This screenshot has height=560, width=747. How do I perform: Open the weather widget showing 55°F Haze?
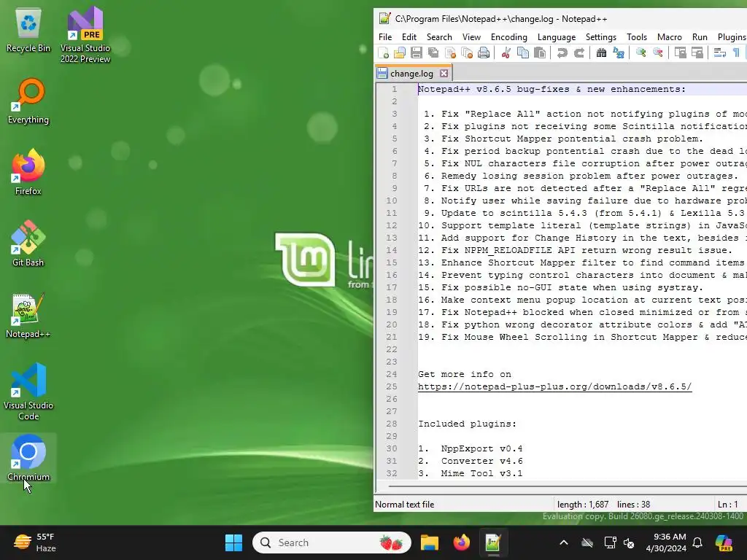coord(35,542)
